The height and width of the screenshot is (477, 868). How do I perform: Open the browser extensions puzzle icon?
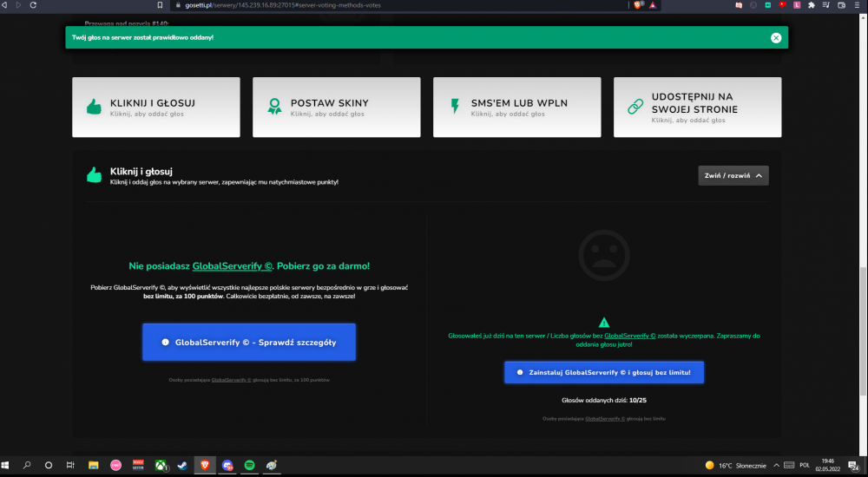pyautogui.click(x=812, y=5)
